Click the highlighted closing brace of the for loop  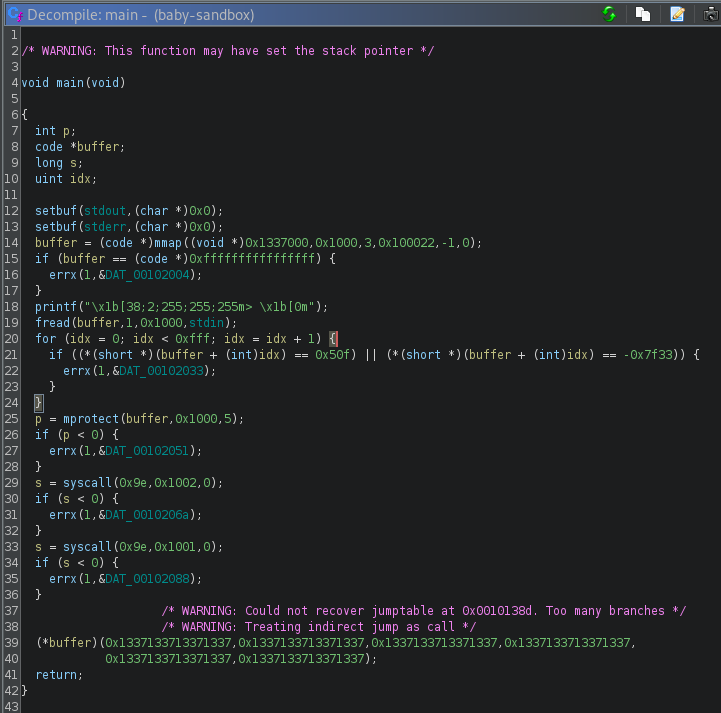39,402
